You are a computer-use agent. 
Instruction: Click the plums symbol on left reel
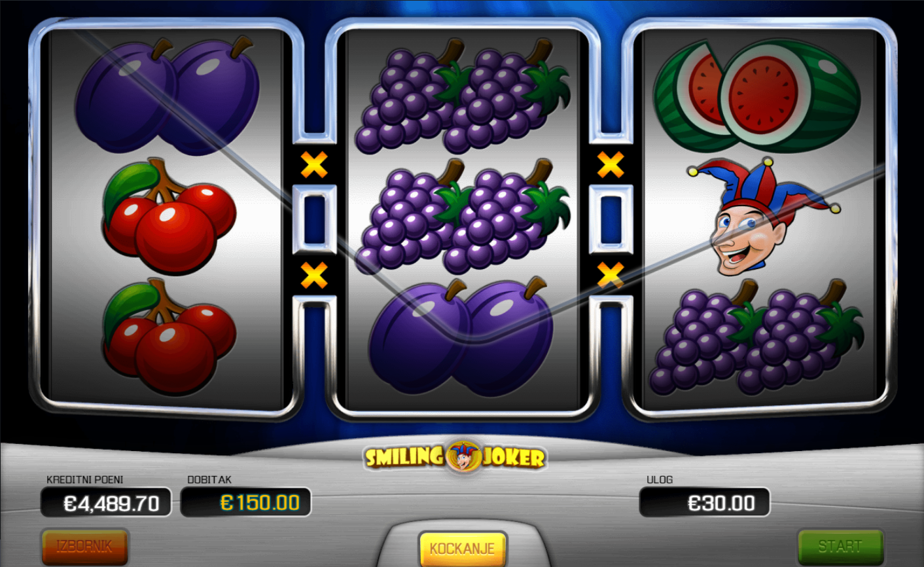(168, 96)
